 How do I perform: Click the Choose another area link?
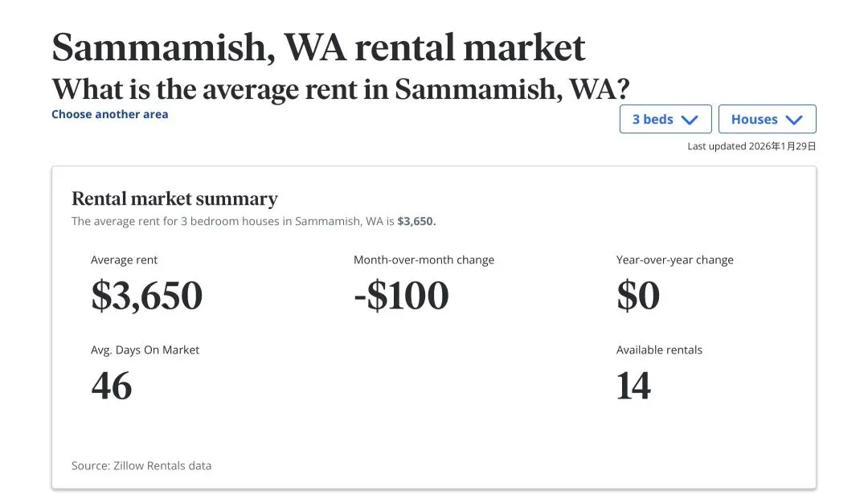pos(110,114)
